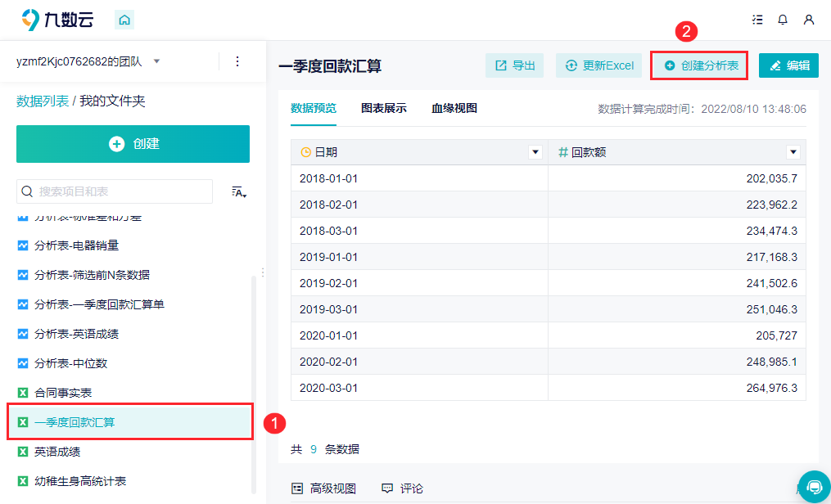Click the value 241,502.6

pyautogui.click(x=771, y=283)
